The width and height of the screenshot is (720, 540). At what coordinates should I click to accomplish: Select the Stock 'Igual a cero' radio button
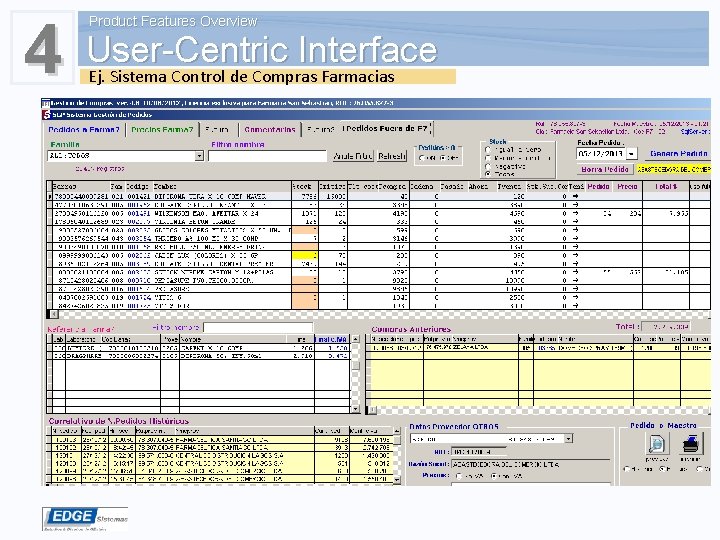coord(488,150)
